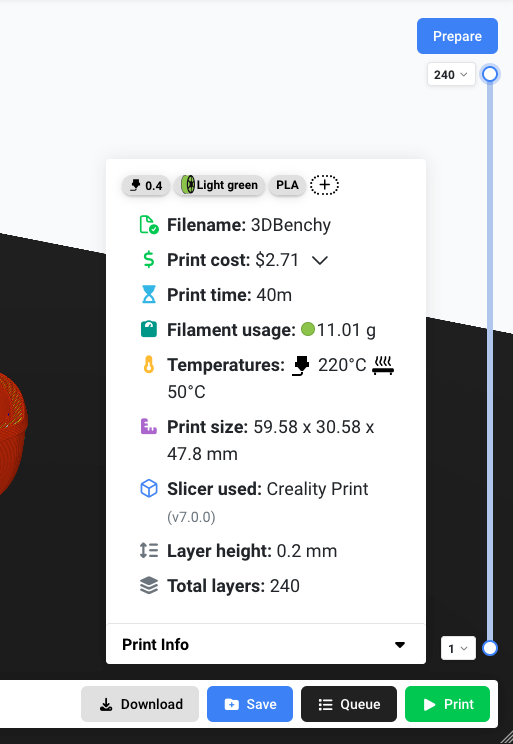Expand the Print cost chevron
This screenshot has width=513, height=744.
pyautogui.click(x=320, y=260)
